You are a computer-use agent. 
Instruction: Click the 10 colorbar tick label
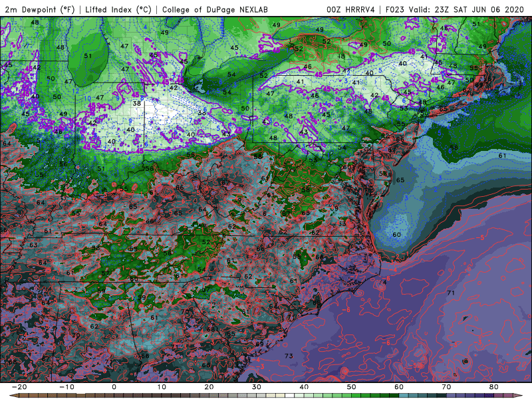tap(162, 387)
